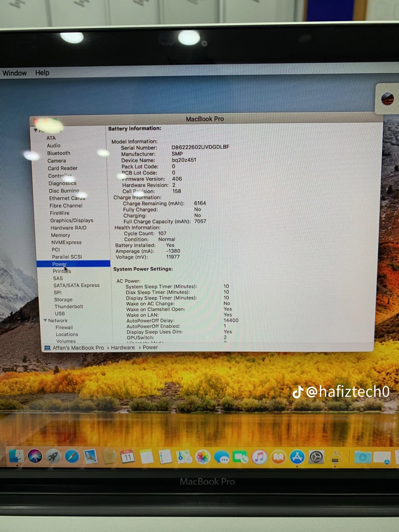Select Card Reader in the sidebar

pos(62,168)
